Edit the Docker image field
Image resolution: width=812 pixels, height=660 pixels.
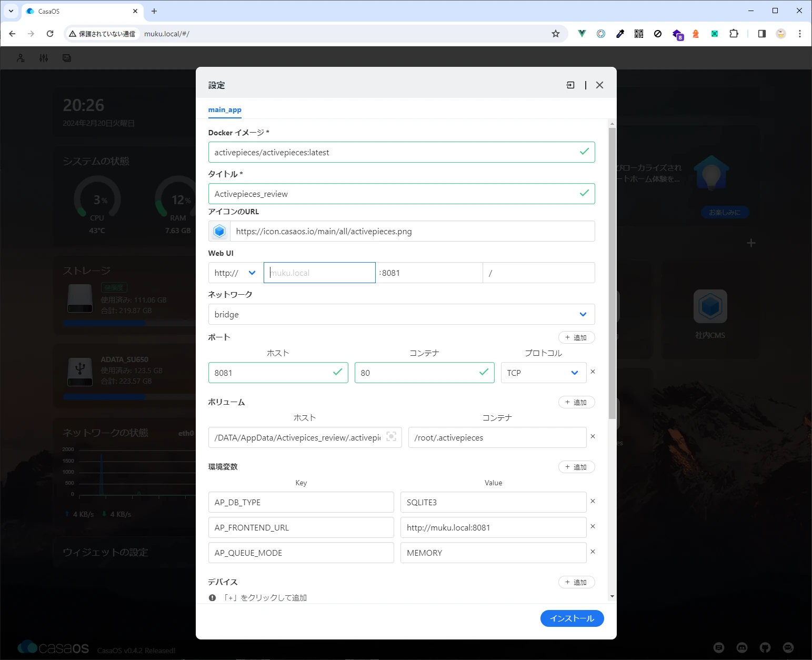(402, 152)
